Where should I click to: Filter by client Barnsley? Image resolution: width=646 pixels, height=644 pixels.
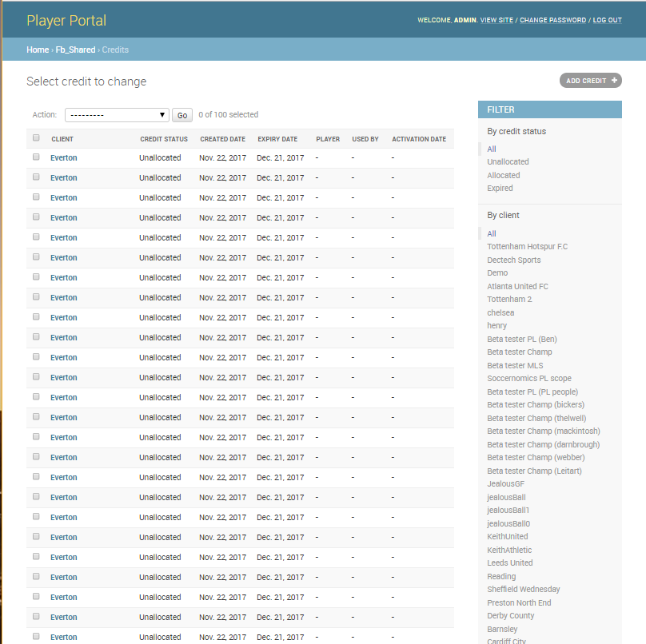click(502, 629)
